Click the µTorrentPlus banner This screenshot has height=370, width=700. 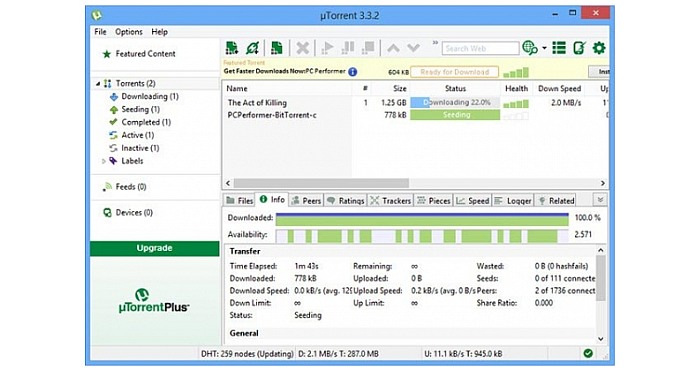pyautogui.click(x=154, y=301)
